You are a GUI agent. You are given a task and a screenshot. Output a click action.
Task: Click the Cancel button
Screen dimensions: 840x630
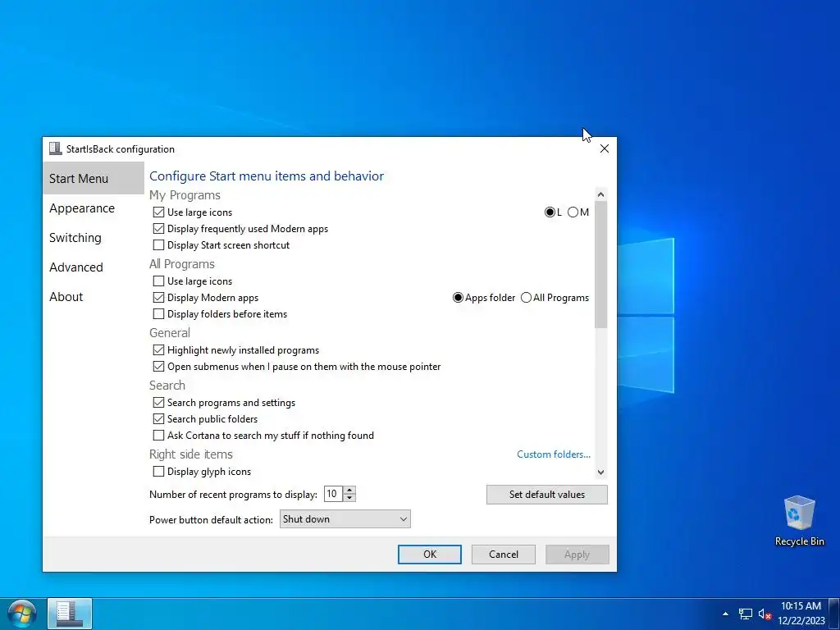(x=504, y=555)
